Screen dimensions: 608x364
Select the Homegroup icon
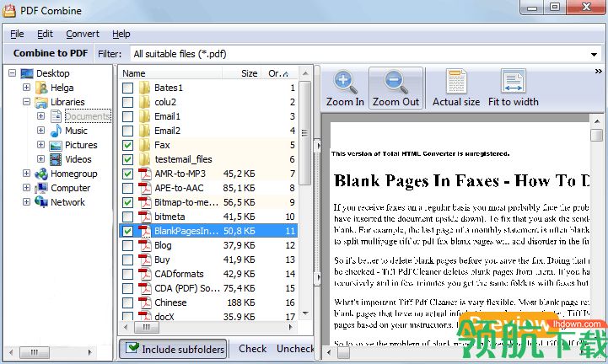(41, 174)
